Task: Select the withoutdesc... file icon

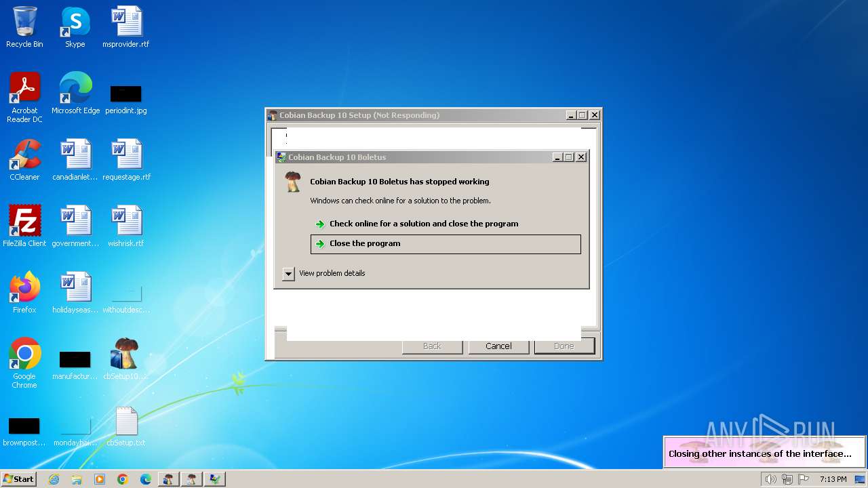Action: click(126, 298)
